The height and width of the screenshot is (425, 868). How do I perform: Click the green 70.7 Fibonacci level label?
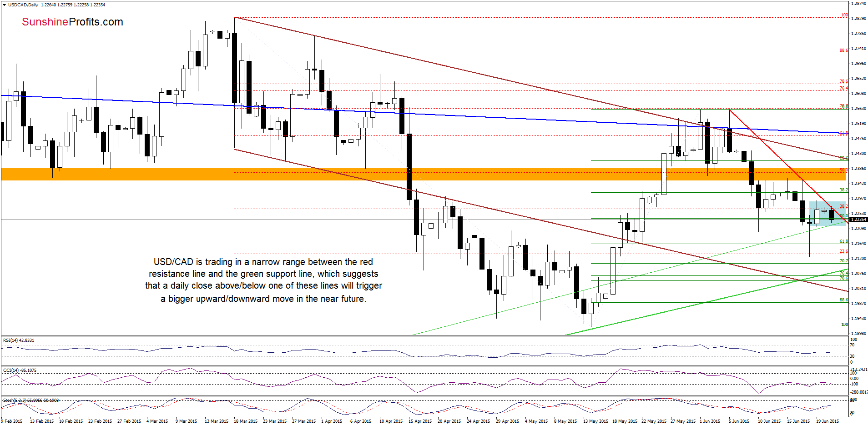[x=844, y=261]
